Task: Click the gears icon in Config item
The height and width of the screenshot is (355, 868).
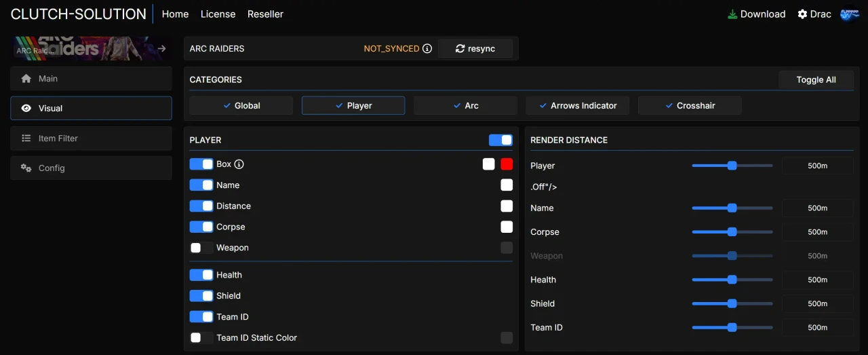Action: (x=26, y=168)
